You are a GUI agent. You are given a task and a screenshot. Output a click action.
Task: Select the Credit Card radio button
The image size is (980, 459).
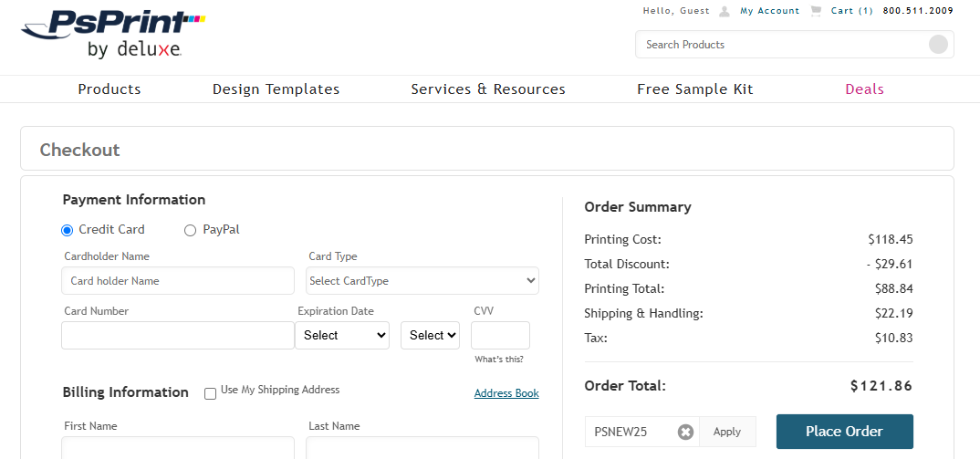tap(68, 230)
